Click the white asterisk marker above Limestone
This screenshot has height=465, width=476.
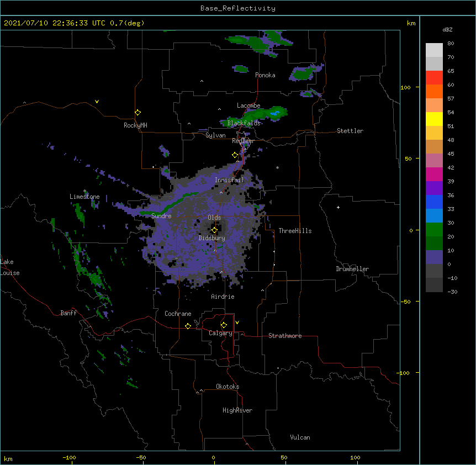pyautogui.click(x=85, y=191)
